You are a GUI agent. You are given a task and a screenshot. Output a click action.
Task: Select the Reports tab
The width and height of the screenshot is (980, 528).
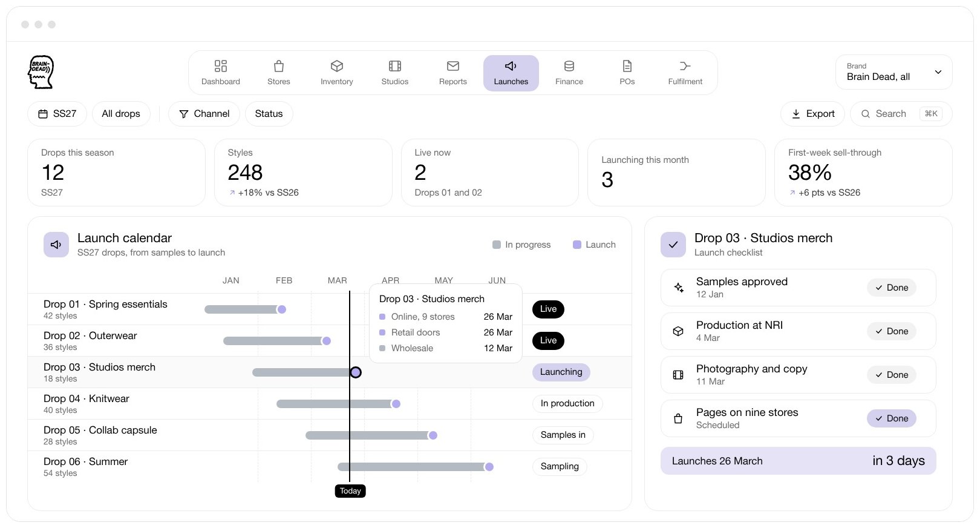[x=453, y=73]
